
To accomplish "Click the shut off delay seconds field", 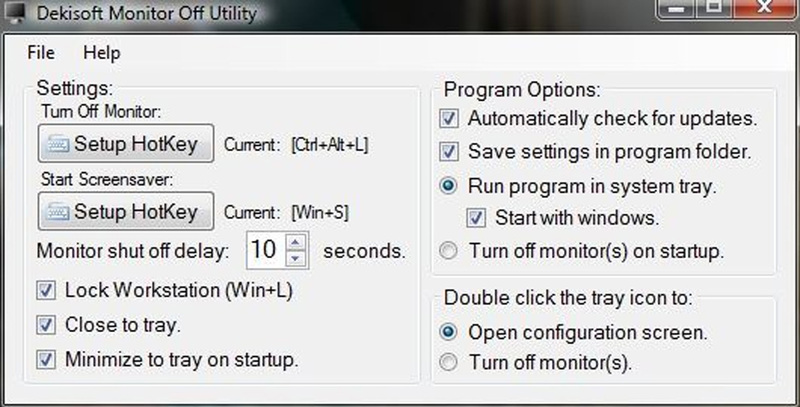I will (264, 249).
